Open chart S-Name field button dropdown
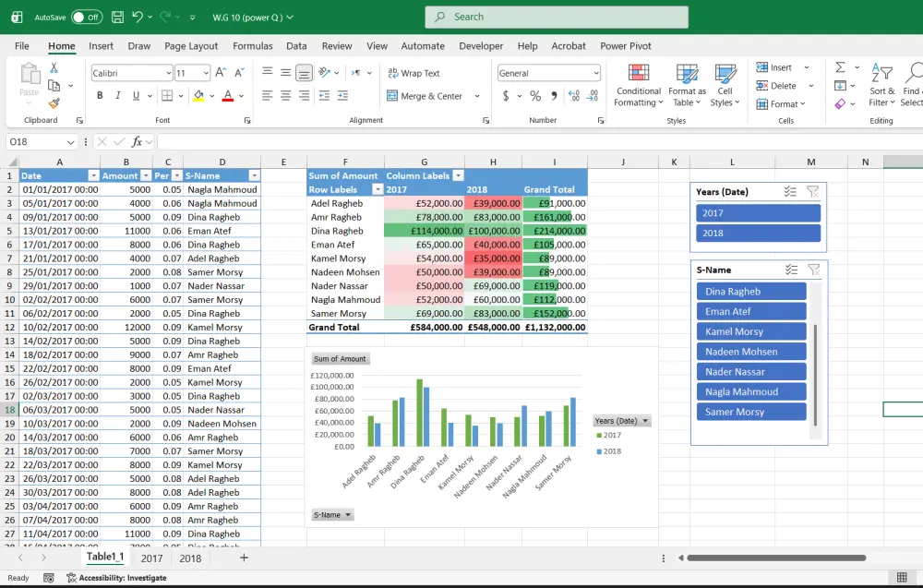923x588 pixels. coord(332,515)
